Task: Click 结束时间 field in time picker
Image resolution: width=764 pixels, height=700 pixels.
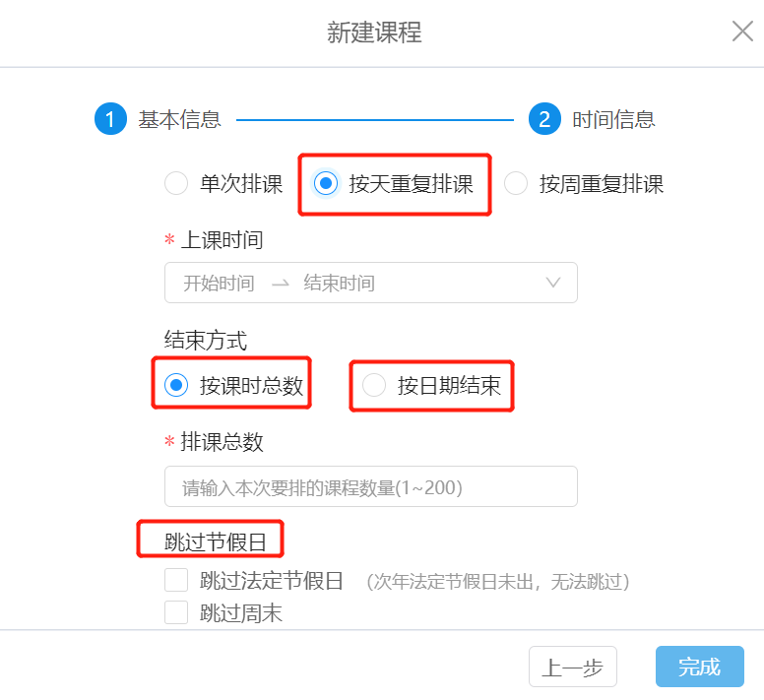Action: click(x=339, y=283)
